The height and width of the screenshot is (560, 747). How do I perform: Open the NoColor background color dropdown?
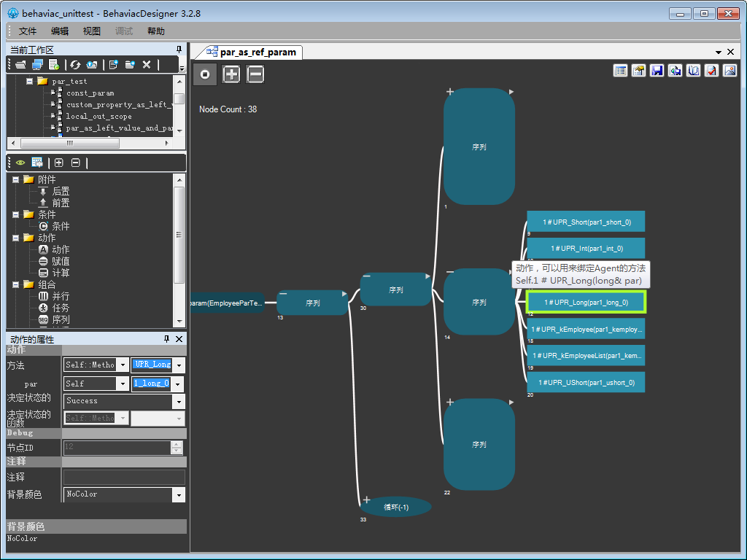click(x=178, y=494)
